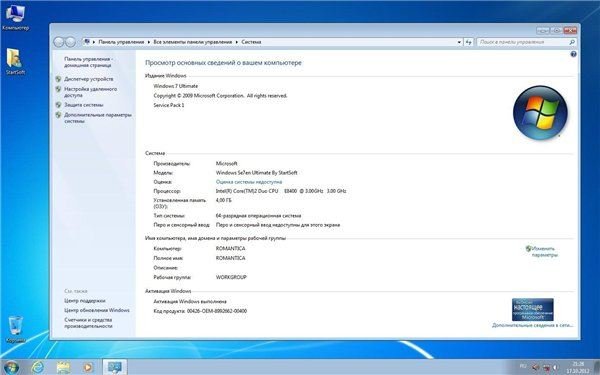The width and height of the screenshot is (600, 375).
Task: Click Активация Windows выполнена text
Action: coord(190,302)
